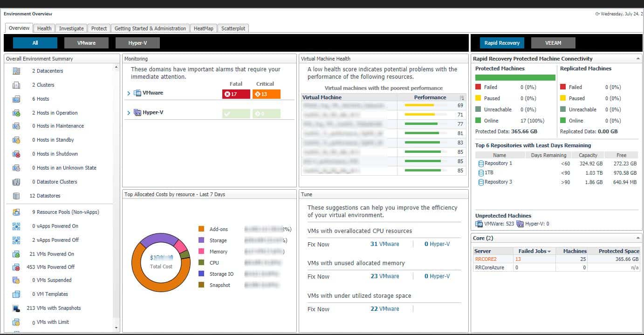Click the vApps Powered On icon
This screenshot has width=644, height=335.
(16, 226)
